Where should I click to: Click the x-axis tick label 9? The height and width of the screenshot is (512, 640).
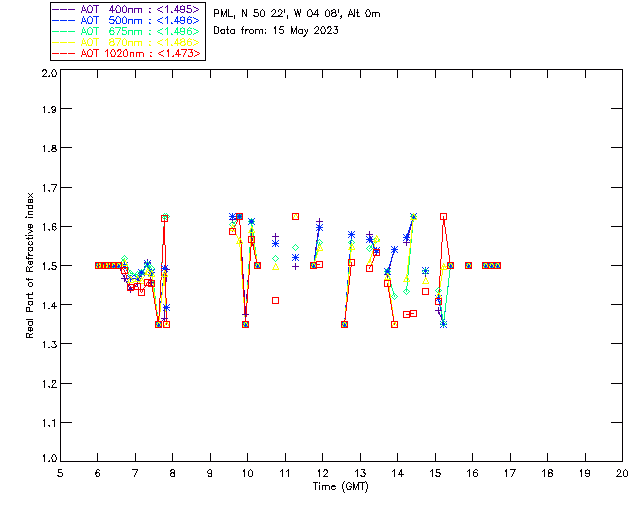pos(210,473)
